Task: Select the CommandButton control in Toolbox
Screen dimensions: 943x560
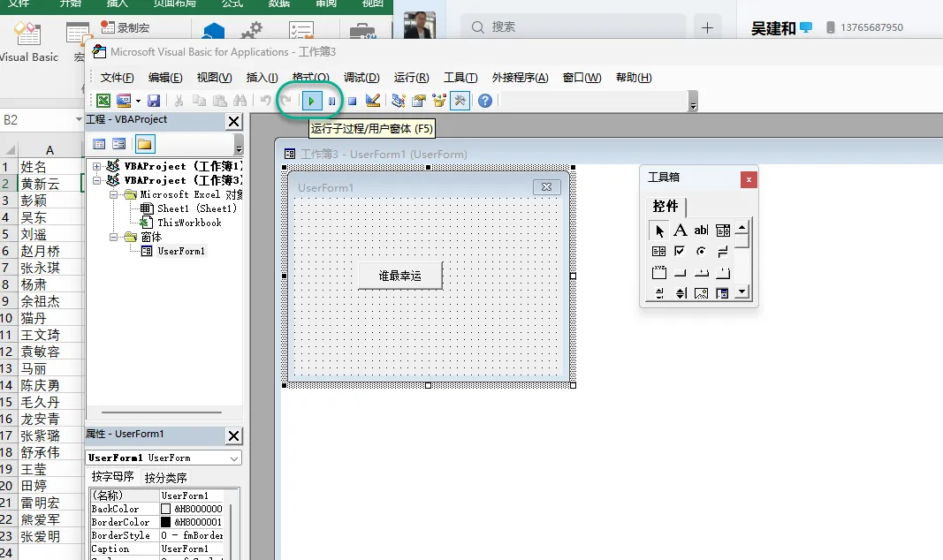Action: (681, 272)
